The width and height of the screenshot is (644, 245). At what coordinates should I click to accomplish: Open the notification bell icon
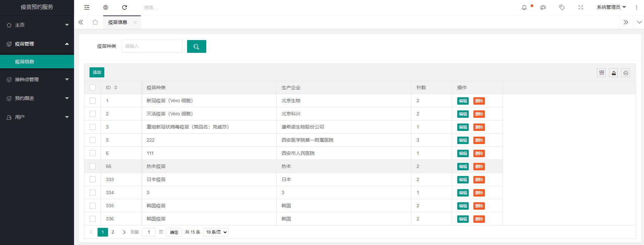click(524, 7)
